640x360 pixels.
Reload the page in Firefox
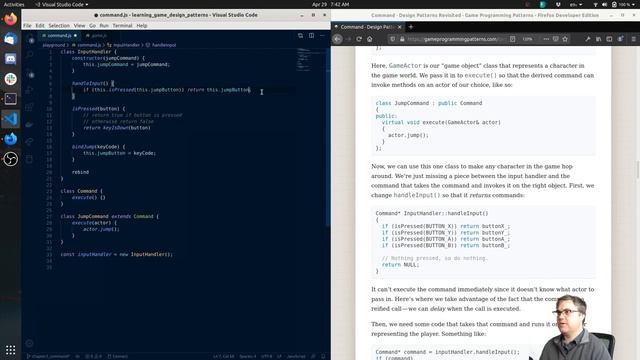(359, 39)
